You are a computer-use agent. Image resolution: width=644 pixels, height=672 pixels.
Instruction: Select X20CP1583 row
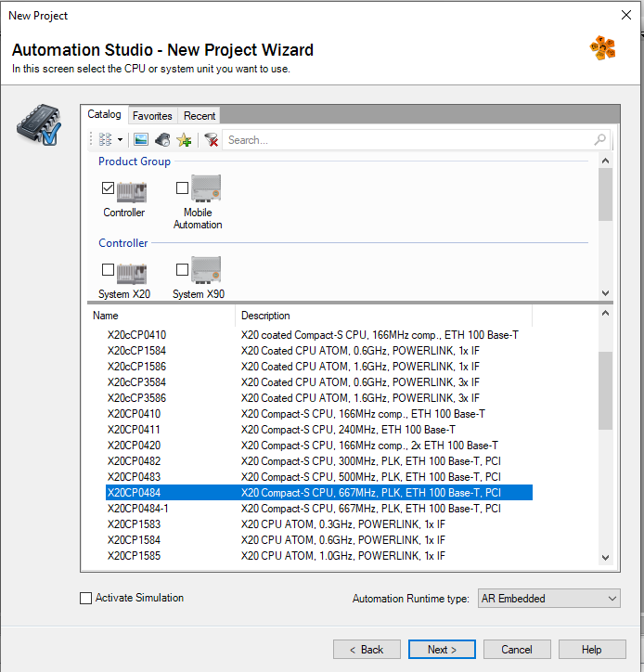pos(319,524)
